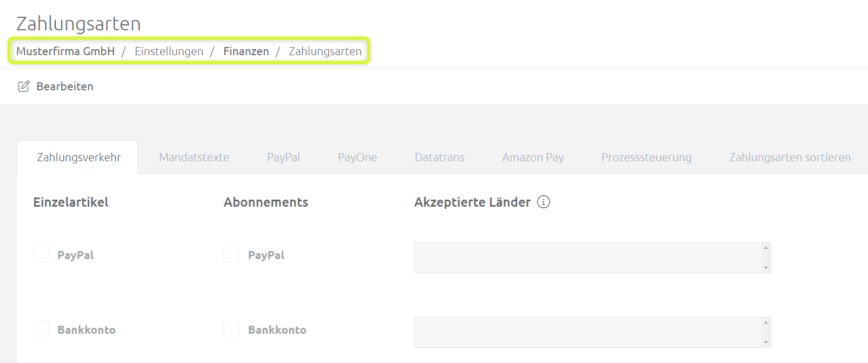Screen dimensions: 868x363
Task: Open Musterfirma GmbH breadcrumb link
Action: 66,51
